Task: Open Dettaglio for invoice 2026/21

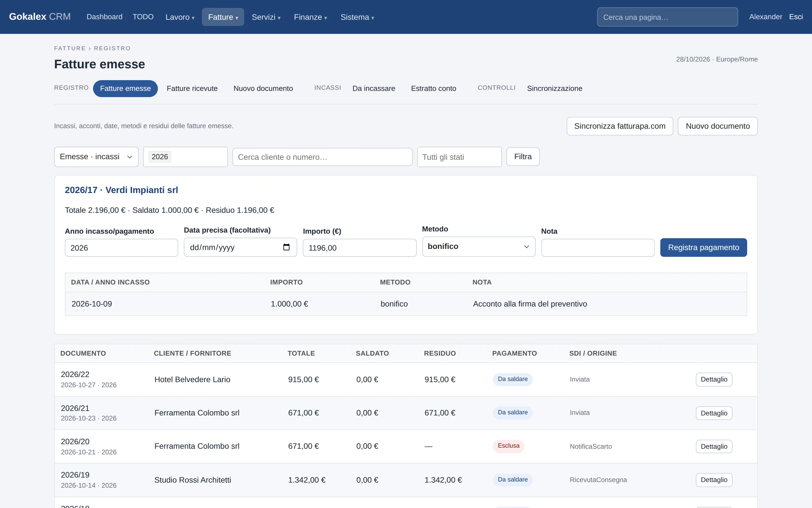Action: (x=714, y=413)
